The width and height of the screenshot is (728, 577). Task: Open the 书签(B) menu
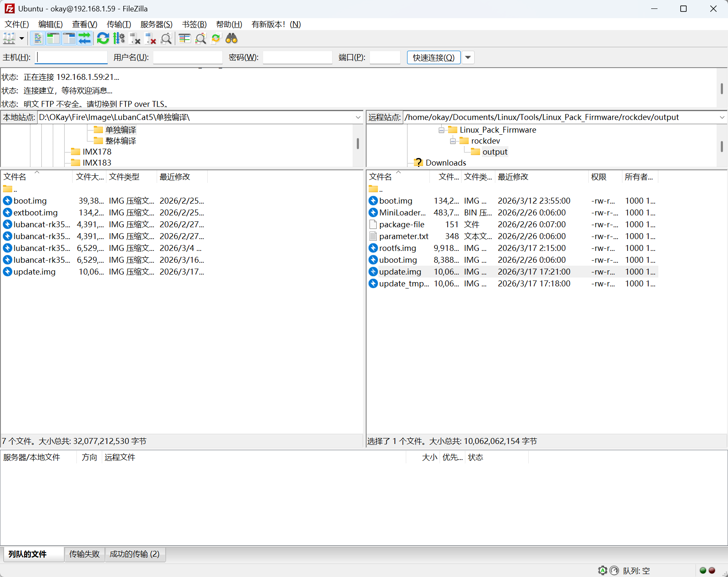tap(195, 24)
